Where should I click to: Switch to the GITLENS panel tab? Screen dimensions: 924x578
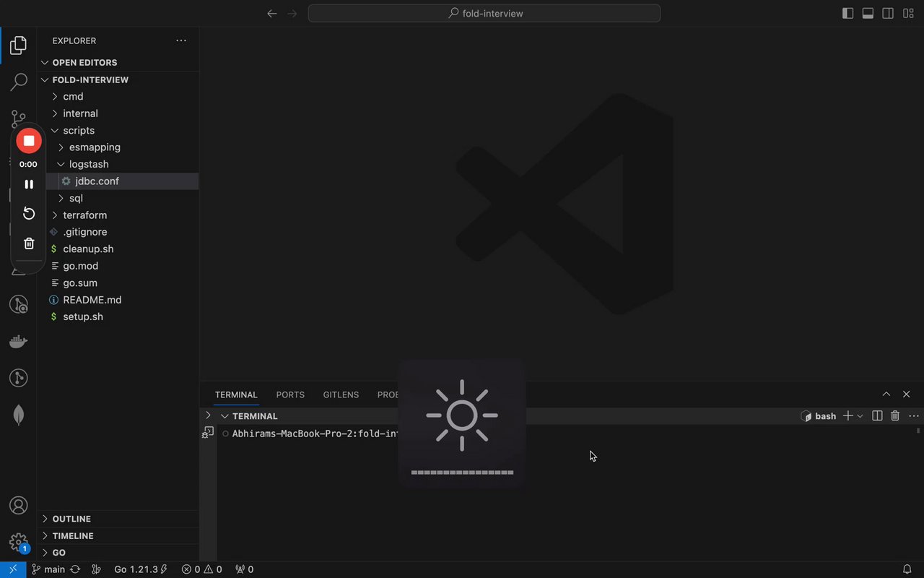pos(341,394)
